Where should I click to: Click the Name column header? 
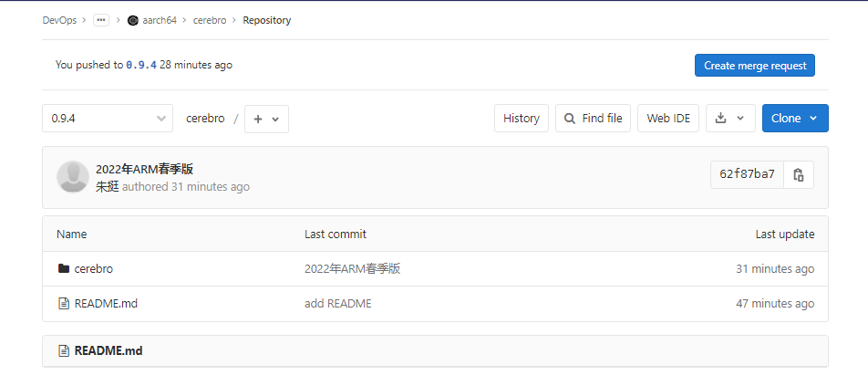pyautogui.click(x=71, y=235)
